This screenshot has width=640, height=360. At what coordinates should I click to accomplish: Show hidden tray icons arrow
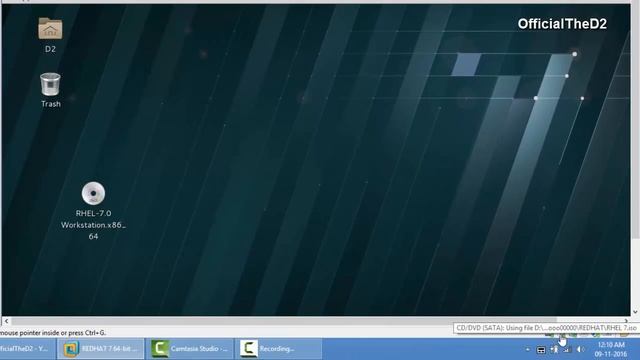pyautogui.click(x=527, y=350)
